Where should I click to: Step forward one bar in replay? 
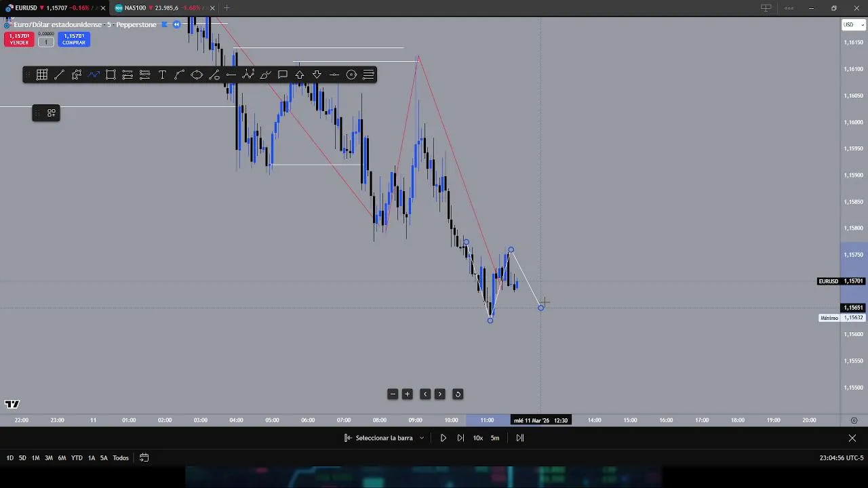coord(460,438)
